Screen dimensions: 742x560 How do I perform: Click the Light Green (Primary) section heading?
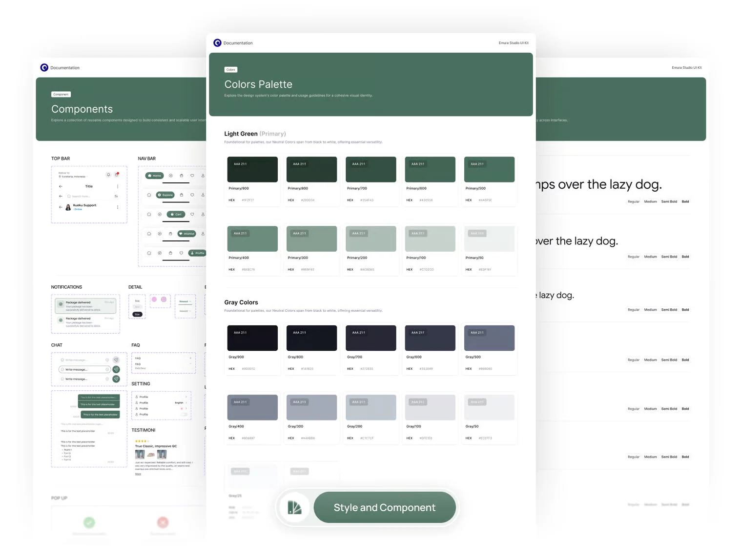pos(255,134)
